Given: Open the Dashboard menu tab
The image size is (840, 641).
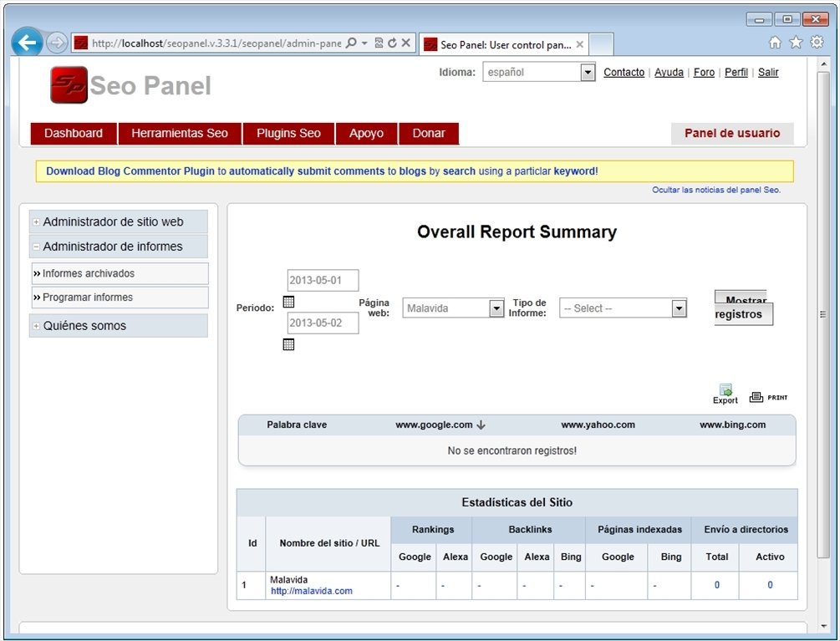Looking at the screenshot, I should pos(74,134).
